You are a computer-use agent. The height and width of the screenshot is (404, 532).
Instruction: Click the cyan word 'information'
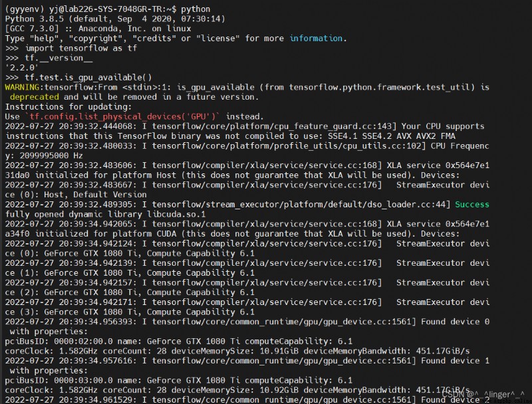pos(316,39)
